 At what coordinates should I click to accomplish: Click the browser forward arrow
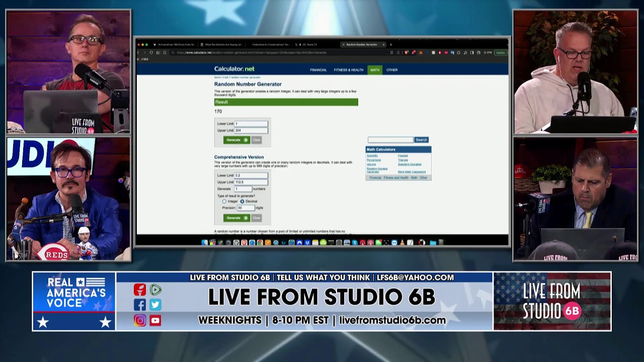[144, 52]
